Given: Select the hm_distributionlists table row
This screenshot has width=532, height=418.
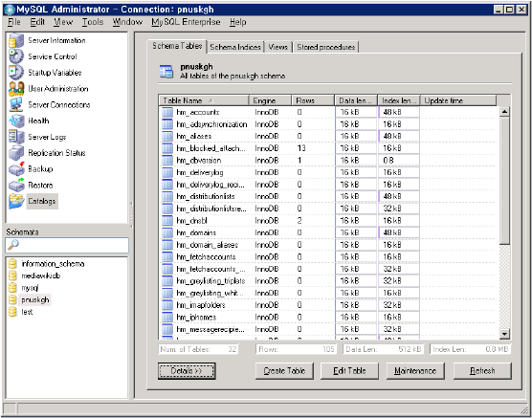Looking at the screenshot, I should (x=328, y=197).
